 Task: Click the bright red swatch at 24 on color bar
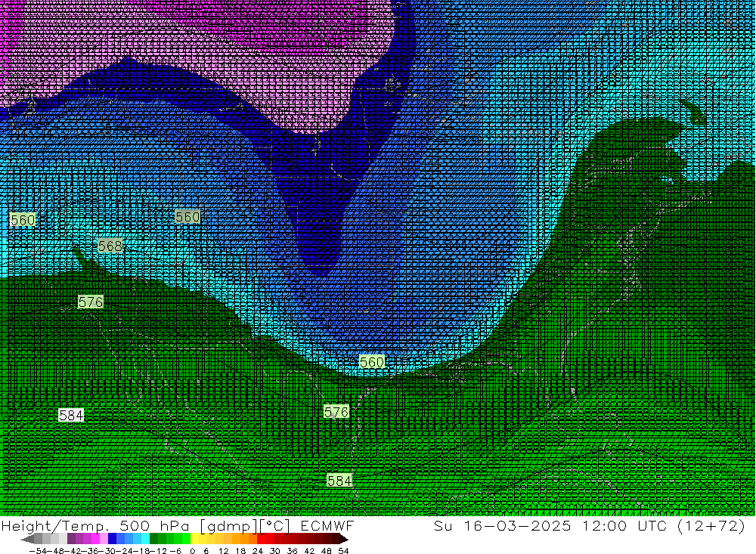tap(261, 539)
